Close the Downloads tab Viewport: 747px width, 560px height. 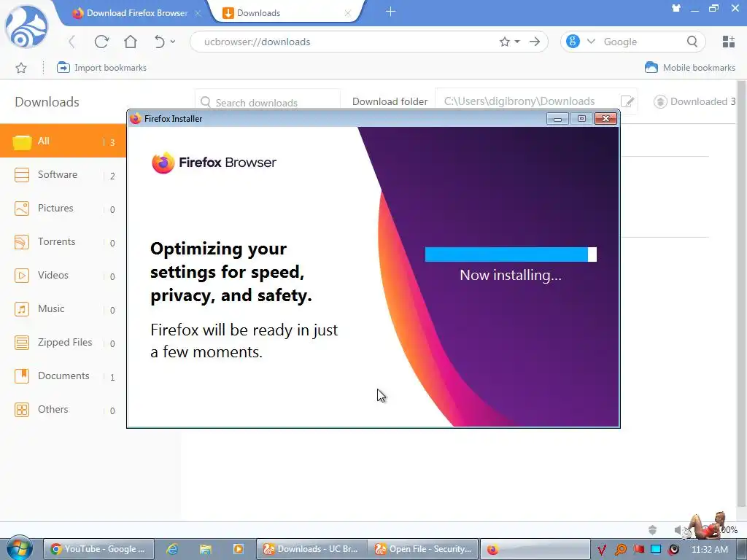pyautogui.click(x=348, y=13)
